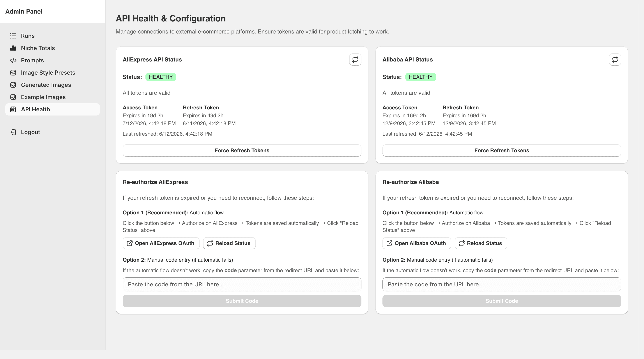Image resolution: width=644 pixels, height=359 pixels.
Task: Submit Code for Alibaba
Action: (501, 301)
